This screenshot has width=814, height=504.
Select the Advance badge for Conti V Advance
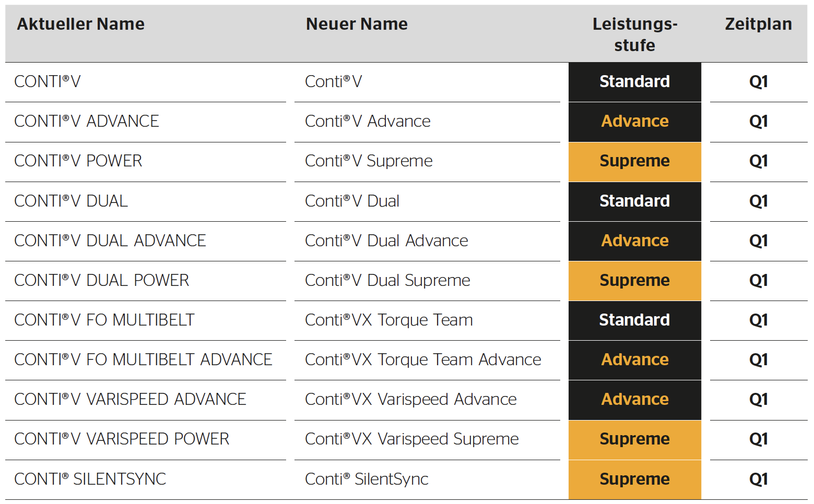point(635,122)
